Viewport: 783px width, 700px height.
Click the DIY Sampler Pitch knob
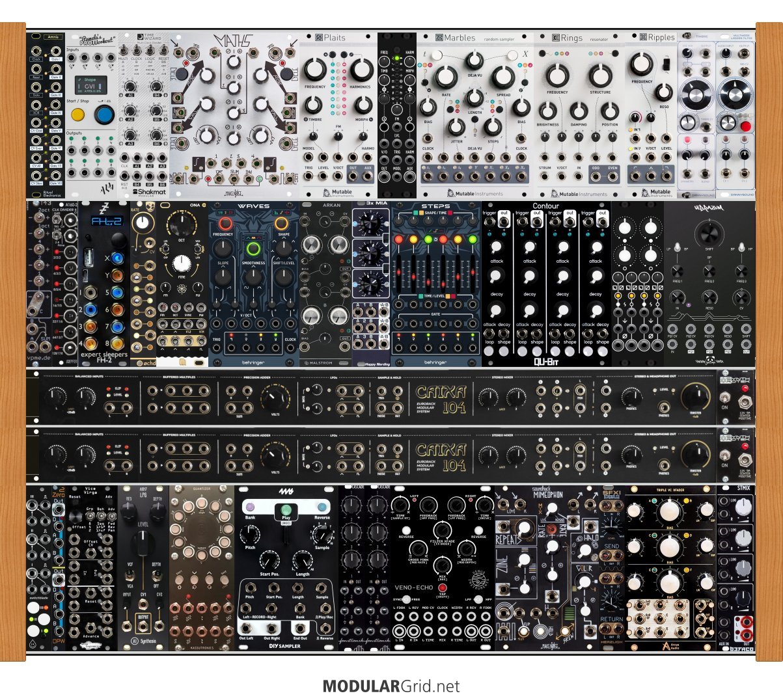(250, 536)
